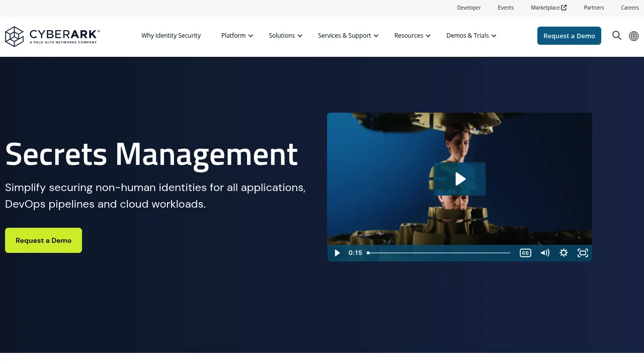The image size is (644, 362).
Task: Toggle closed captions on the video
Action: (x=525, y=253)
